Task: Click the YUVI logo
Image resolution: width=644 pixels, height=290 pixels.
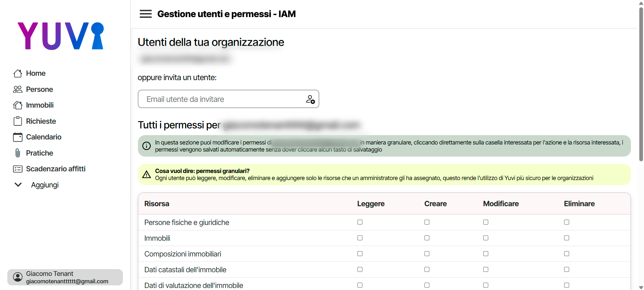Action: 61,36
